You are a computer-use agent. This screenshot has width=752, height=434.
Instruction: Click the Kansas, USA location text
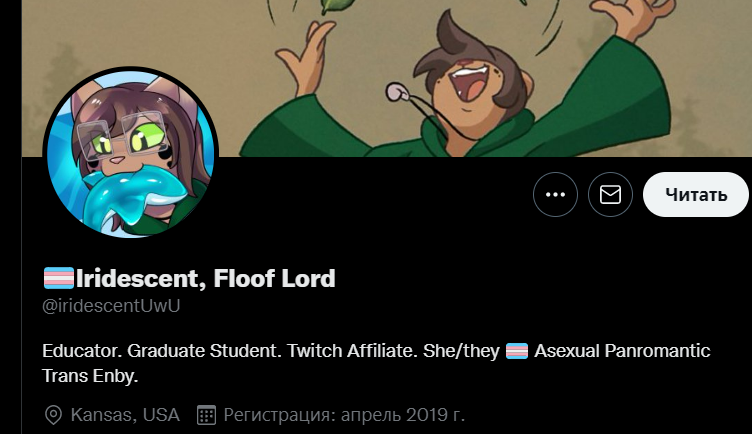tap(125, 415)
